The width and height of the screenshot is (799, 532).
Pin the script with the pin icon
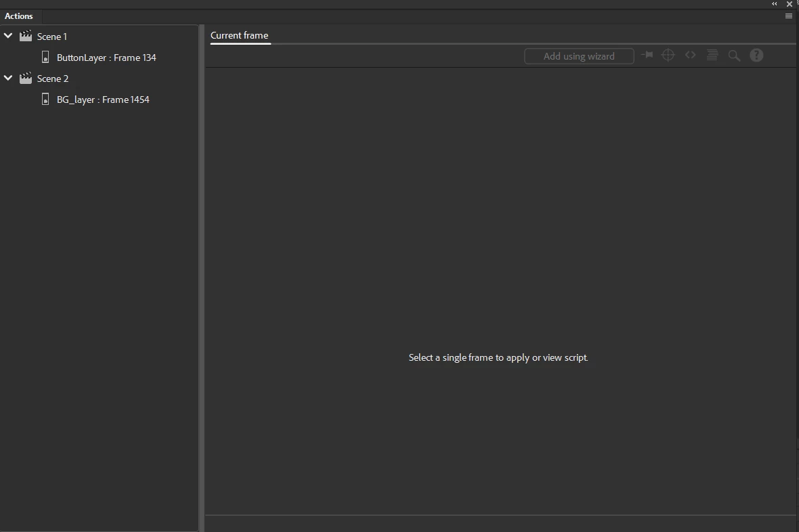[x=647, y=55]
